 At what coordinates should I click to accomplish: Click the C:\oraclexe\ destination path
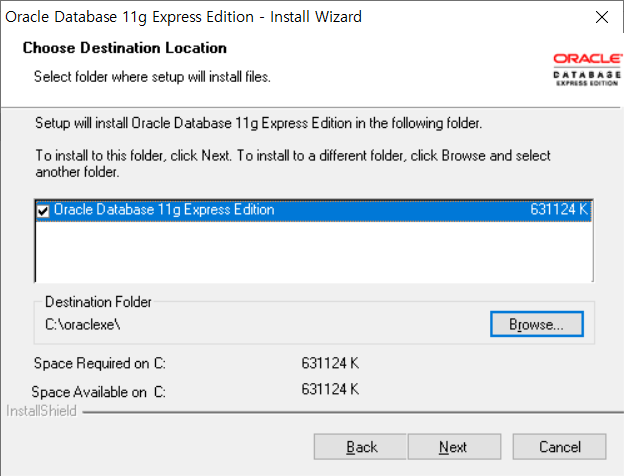pos(83,325)
